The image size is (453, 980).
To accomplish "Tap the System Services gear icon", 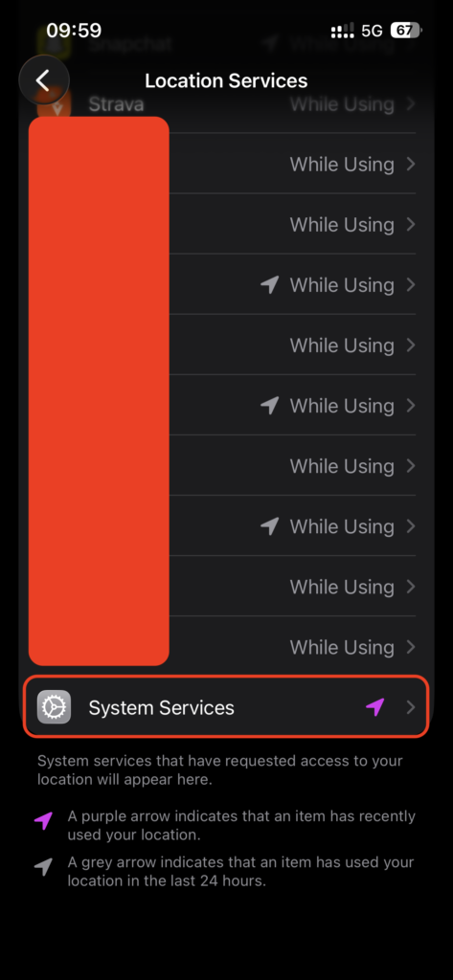I will [54, 707].
